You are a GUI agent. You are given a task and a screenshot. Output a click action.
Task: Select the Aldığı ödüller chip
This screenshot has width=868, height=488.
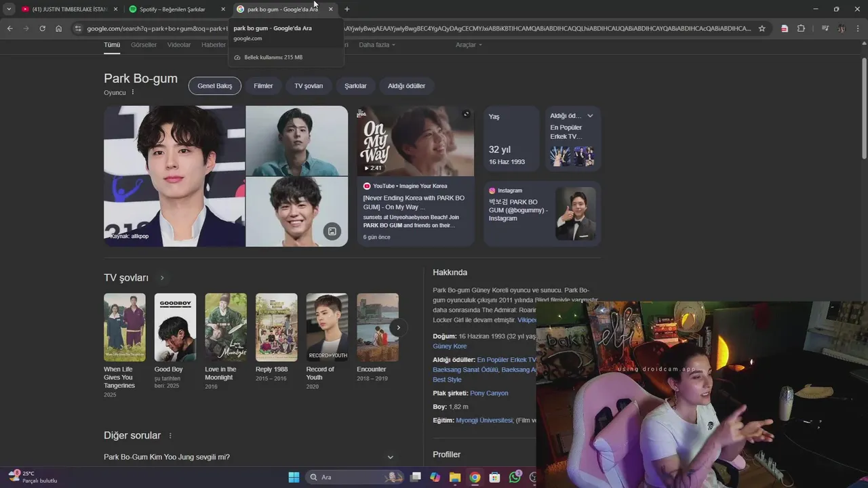tap(406, 86)
